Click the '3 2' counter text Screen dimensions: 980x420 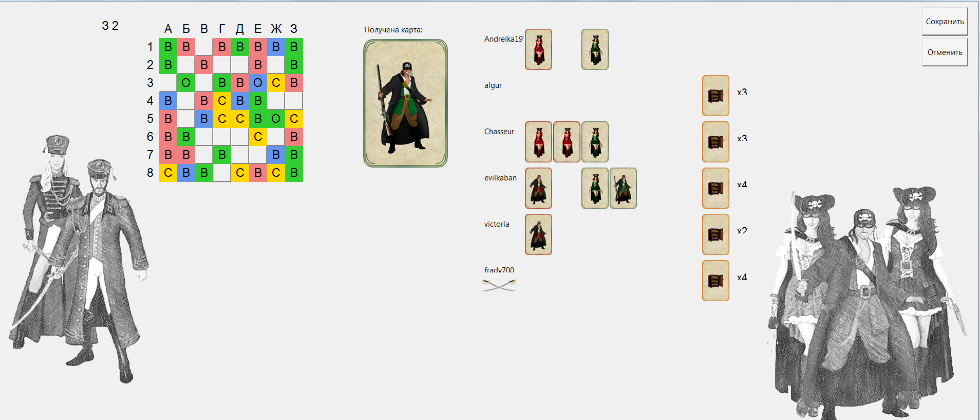tap(110, 26)
